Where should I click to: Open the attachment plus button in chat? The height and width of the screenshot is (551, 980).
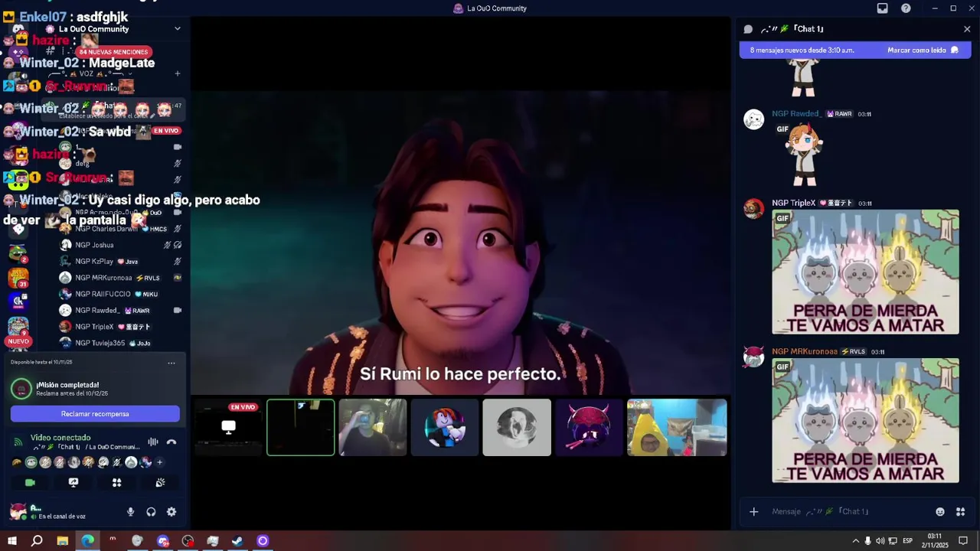(x=753, y=512)
